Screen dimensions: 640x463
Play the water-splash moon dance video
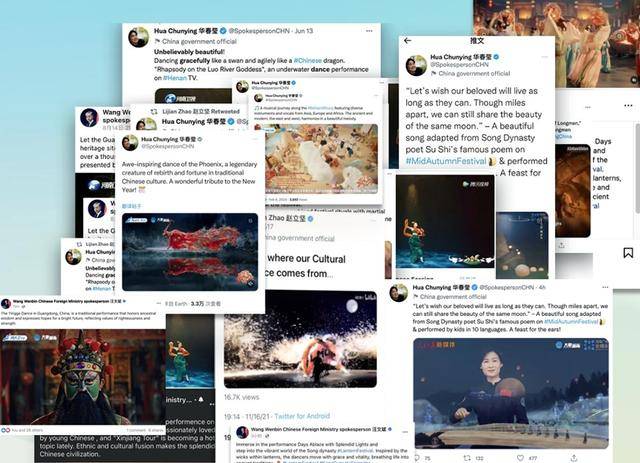point(300,339)
